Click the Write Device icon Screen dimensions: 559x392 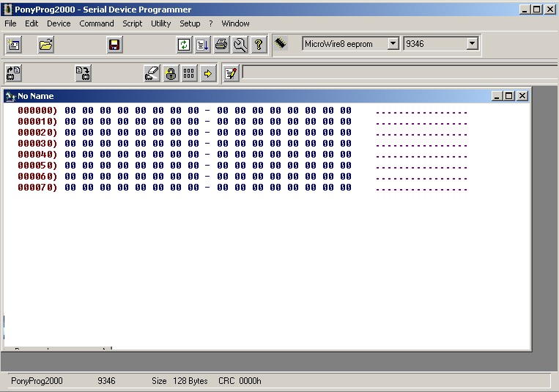point(83,73)
